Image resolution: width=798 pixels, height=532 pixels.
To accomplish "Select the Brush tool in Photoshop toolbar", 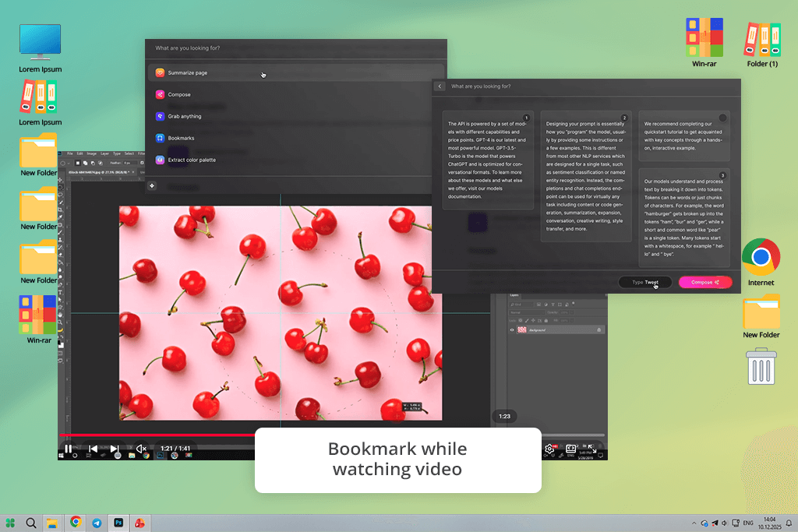I will tap(60, 232).
